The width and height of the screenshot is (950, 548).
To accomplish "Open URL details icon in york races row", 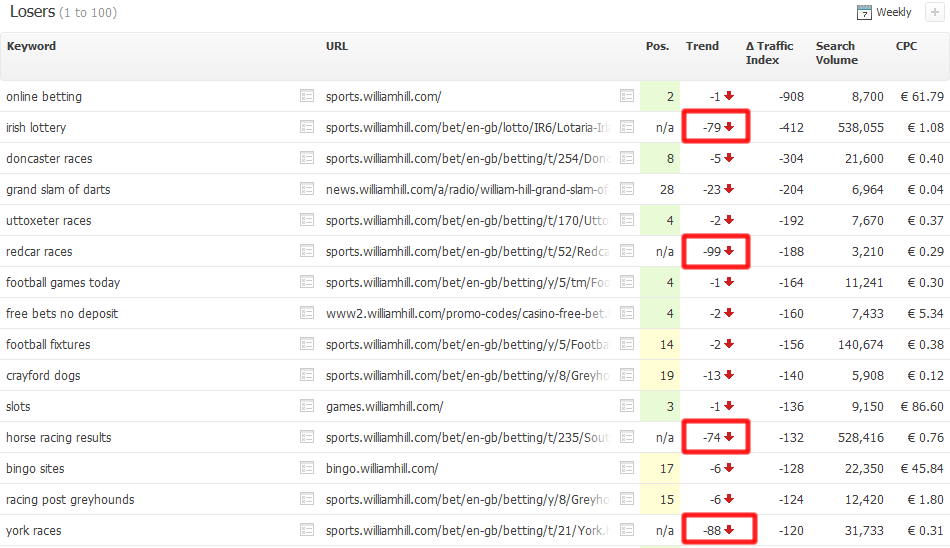I will (627, 530).
